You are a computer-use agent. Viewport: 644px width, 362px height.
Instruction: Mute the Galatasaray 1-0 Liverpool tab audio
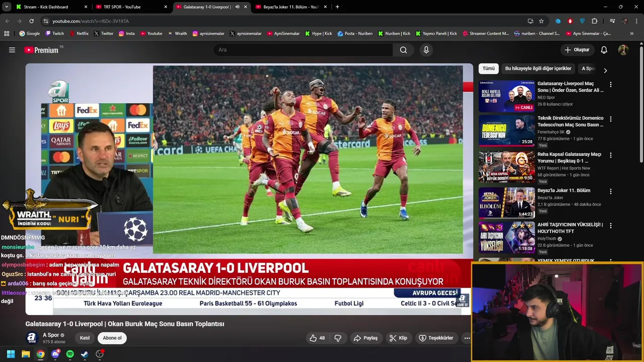237,7
